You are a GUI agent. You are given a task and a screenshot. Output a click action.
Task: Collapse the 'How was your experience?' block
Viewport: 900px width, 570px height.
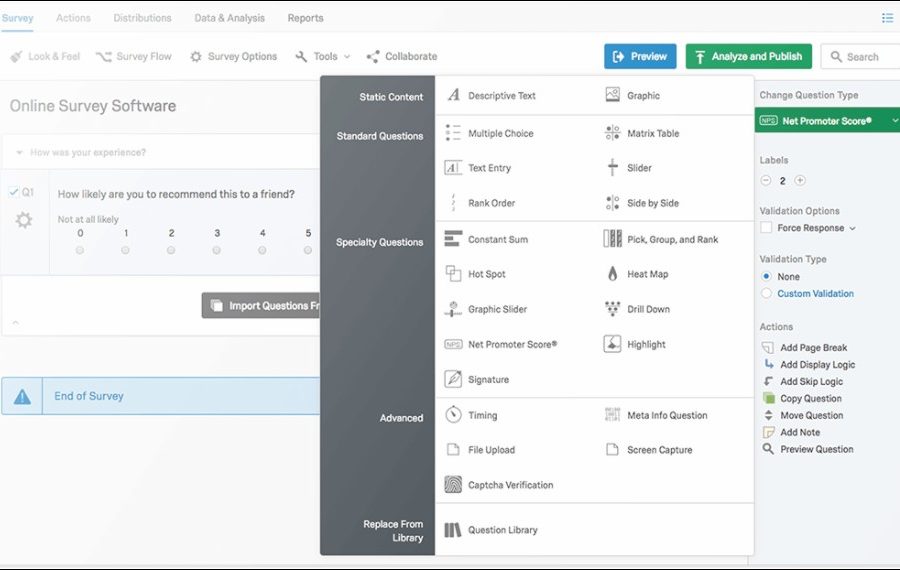pyautogui.click(x=20, y=153)
